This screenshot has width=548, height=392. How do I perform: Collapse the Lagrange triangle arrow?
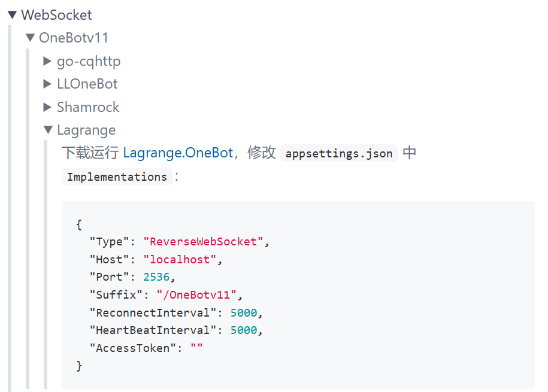coord(49,130)
